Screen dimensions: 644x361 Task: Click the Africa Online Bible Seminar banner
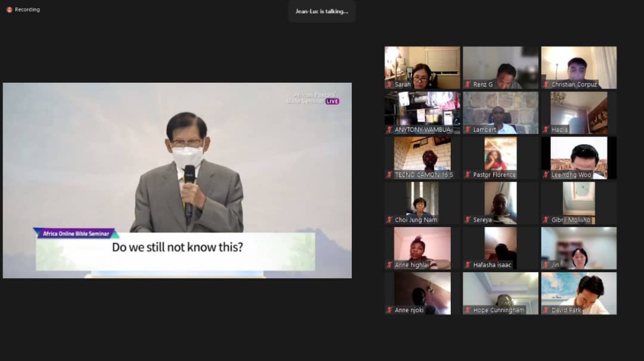76,234
